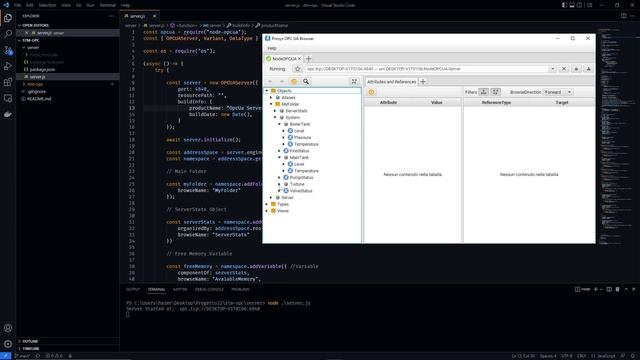The width and height of the screenshot is (640, 360).
Task: Toggle the first Filters button in references panel
Action: tap(483, 92)
